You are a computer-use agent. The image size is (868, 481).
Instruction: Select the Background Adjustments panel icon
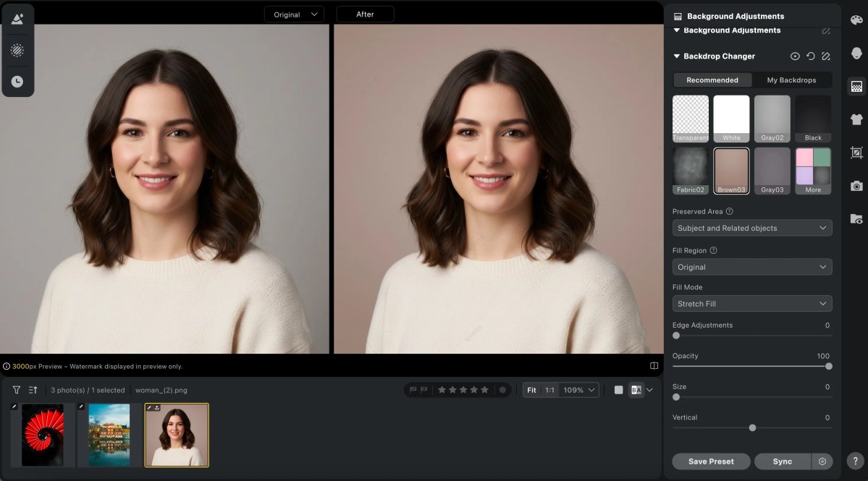[x=856, y=86]
